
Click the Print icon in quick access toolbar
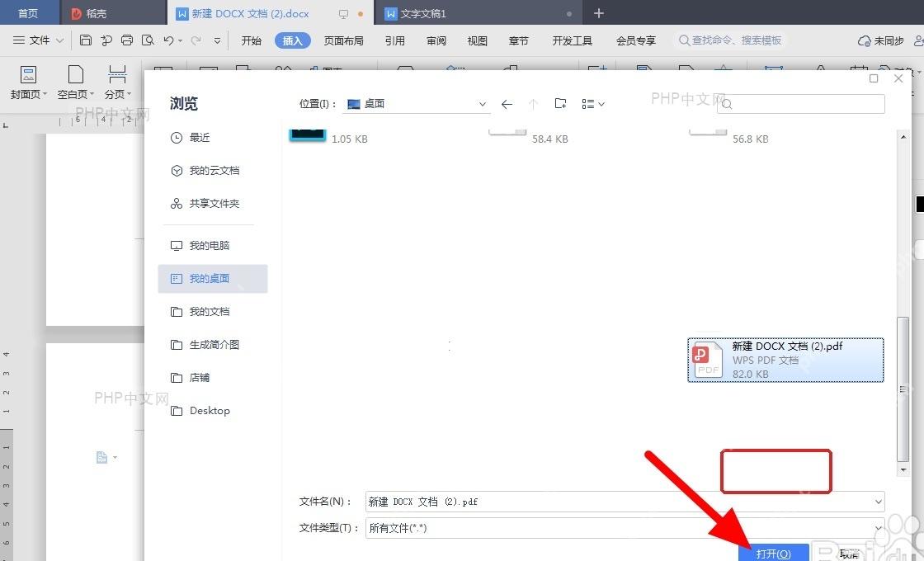[x=127, y=40]
